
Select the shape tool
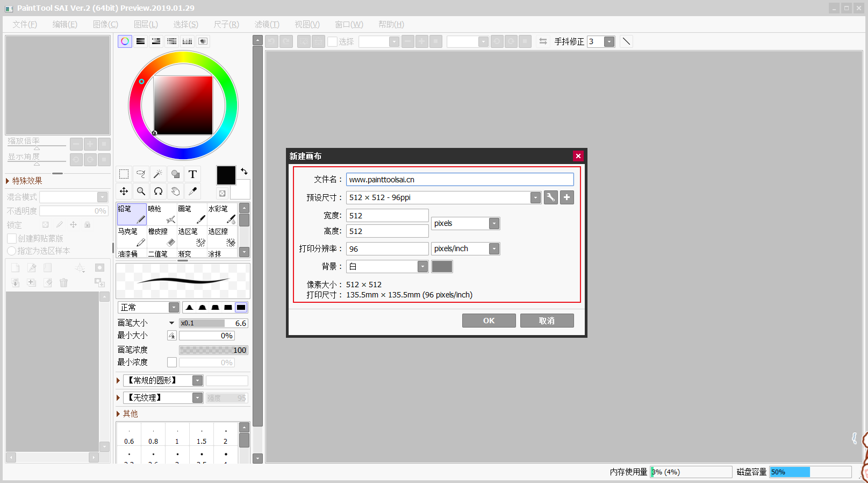click(175, 174)
